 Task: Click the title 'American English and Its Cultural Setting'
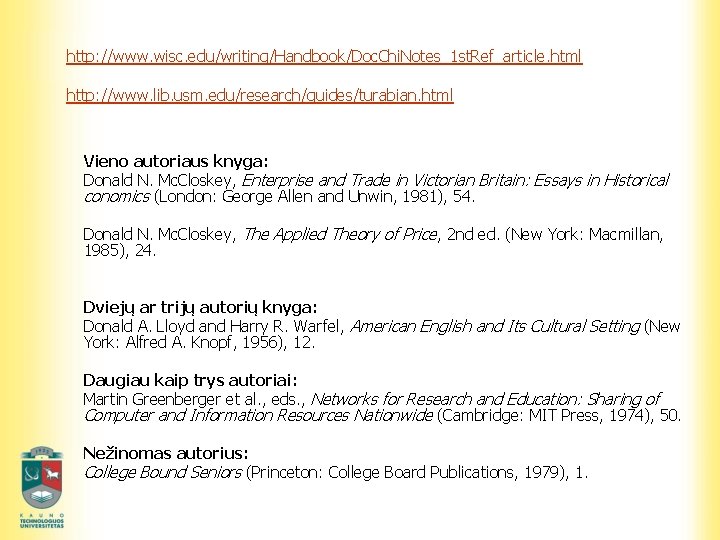(495, 326)
